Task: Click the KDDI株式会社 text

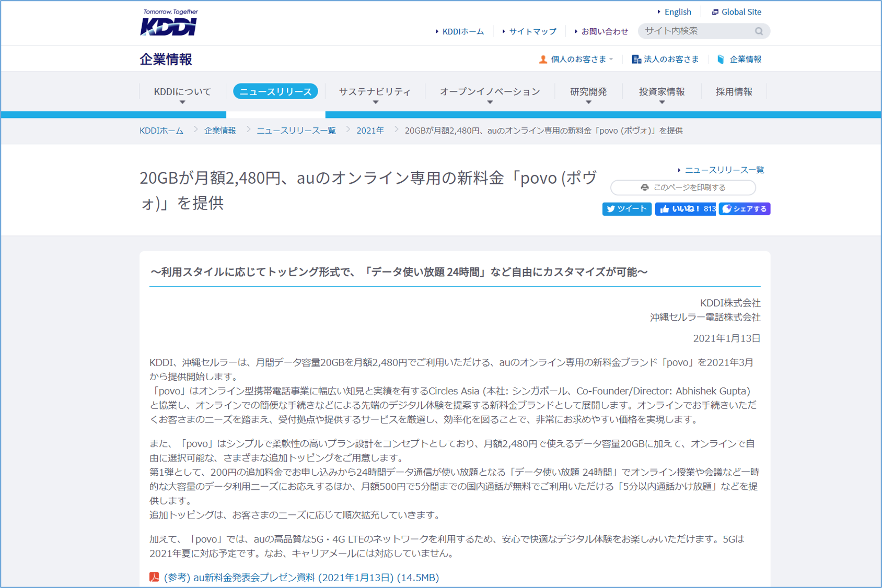Action: [730, 303]
